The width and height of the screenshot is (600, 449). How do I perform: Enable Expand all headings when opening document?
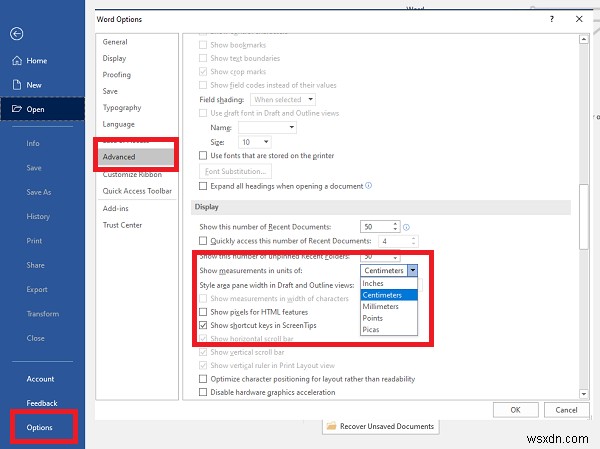(x=203, y=186)
